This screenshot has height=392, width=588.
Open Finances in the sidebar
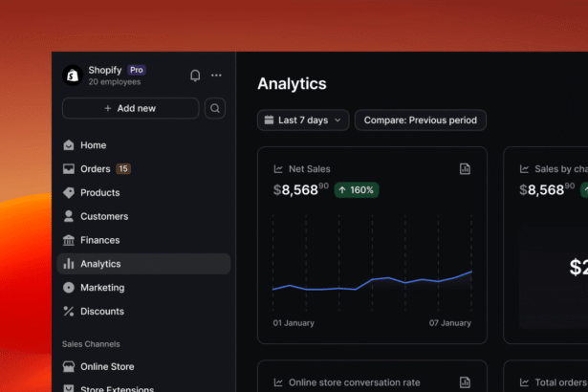point(143,240)
